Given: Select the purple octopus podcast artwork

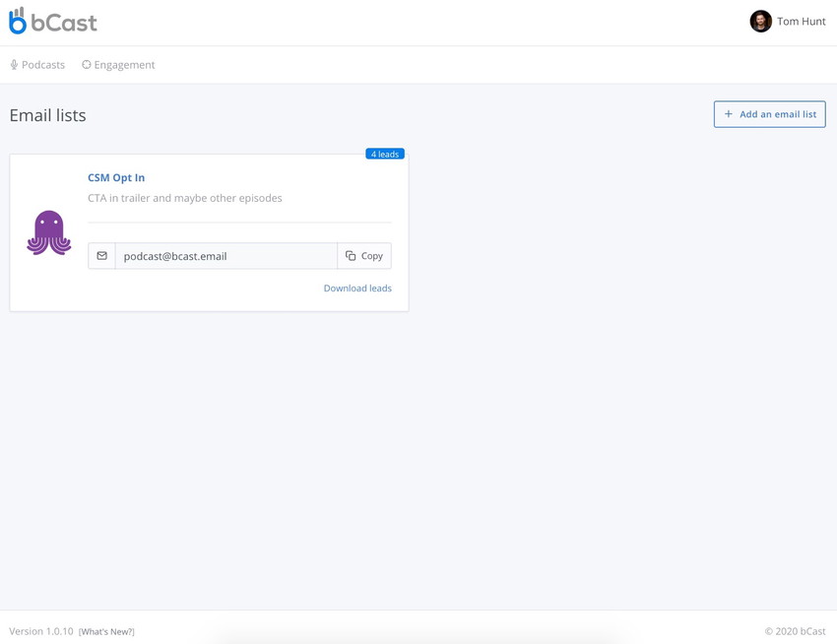Looking at the screenshot, I should 48,232.
